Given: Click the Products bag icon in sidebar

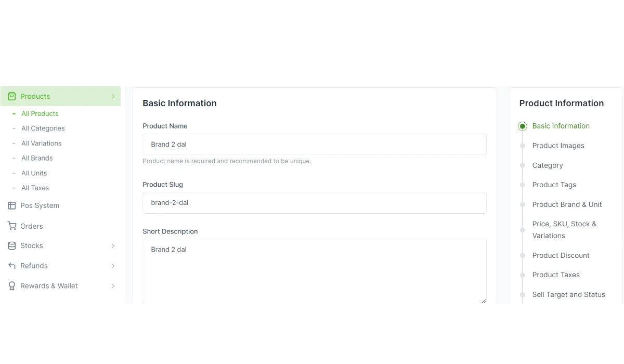Looking at the screenshot, I should 11,96.
